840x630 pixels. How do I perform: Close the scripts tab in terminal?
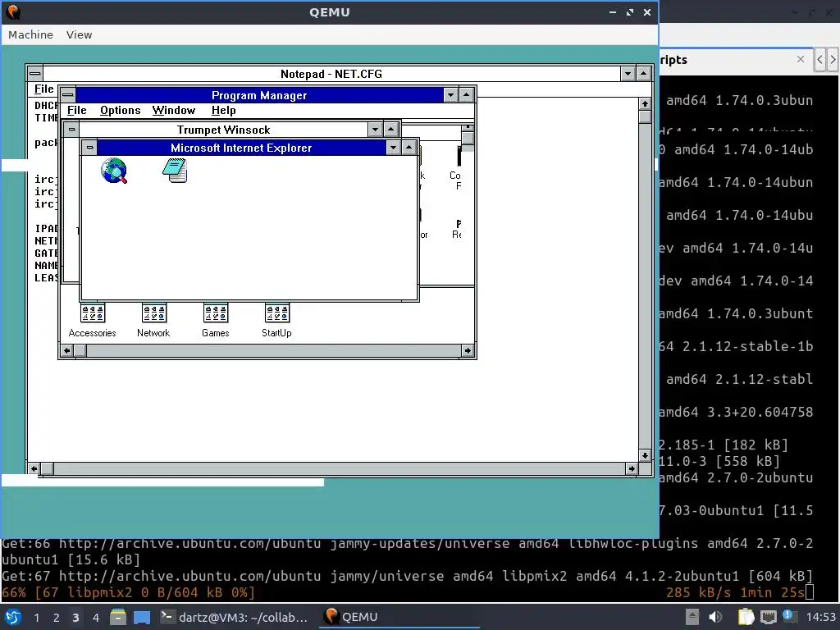click(801, 59)
